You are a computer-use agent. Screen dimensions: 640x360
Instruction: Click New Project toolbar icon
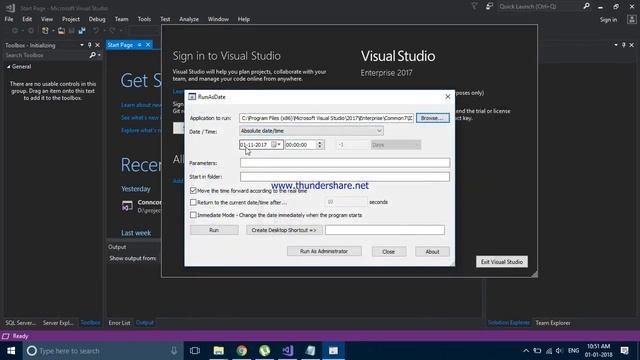(x=45, y=31)
